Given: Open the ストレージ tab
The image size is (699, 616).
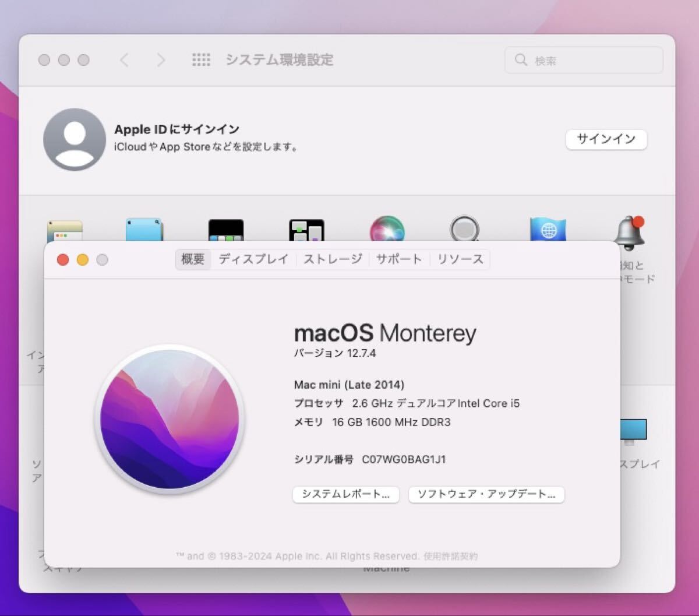Looking at the screenshot, I should (333, 259).
